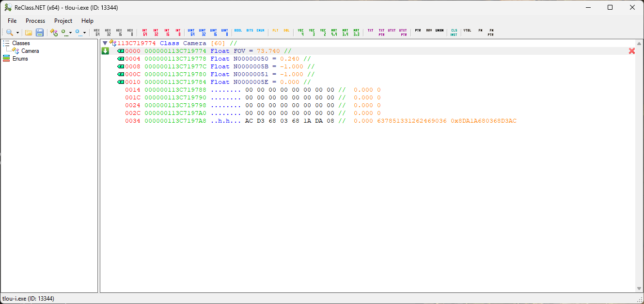Select the UINT 16 type button
Image resolution: width=644 pixels, height=304 pixels.
pos(214,32)
